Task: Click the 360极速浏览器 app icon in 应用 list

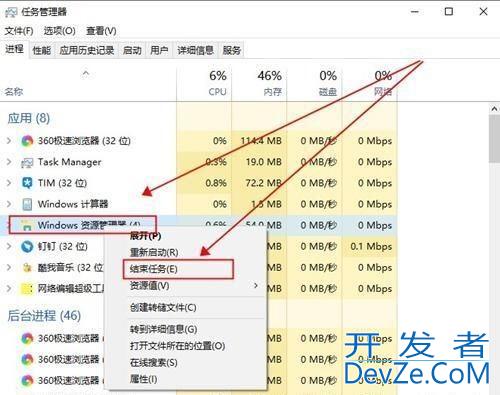Action: [27, 141]
